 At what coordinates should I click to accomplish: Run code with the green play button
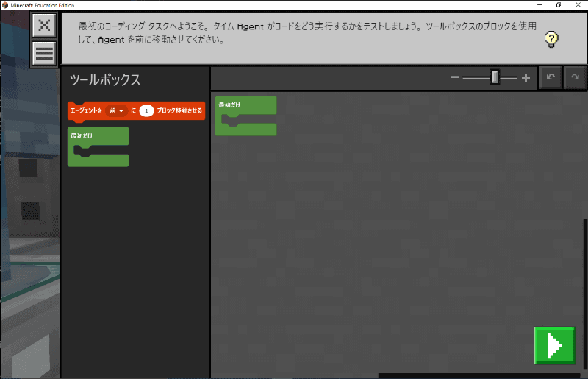click(555, 345)
